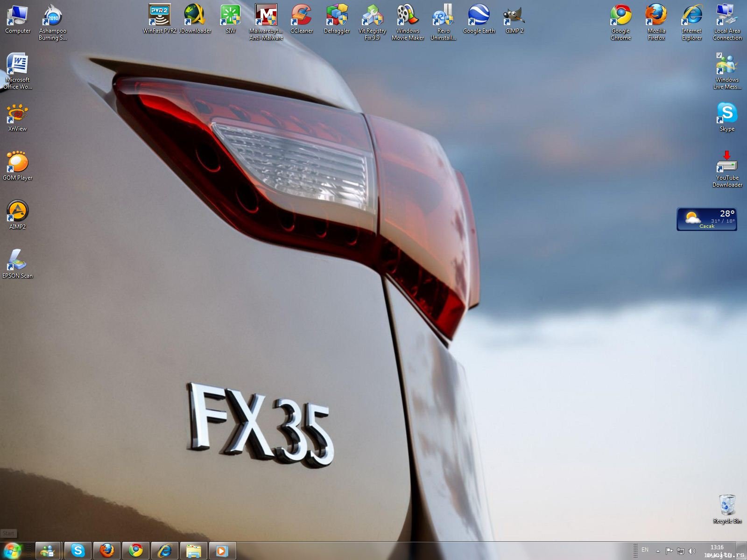Select the Internet Explorer desktop shortcut
The width and height of the screenshot is (747, 560).
(x=692, y=22)
